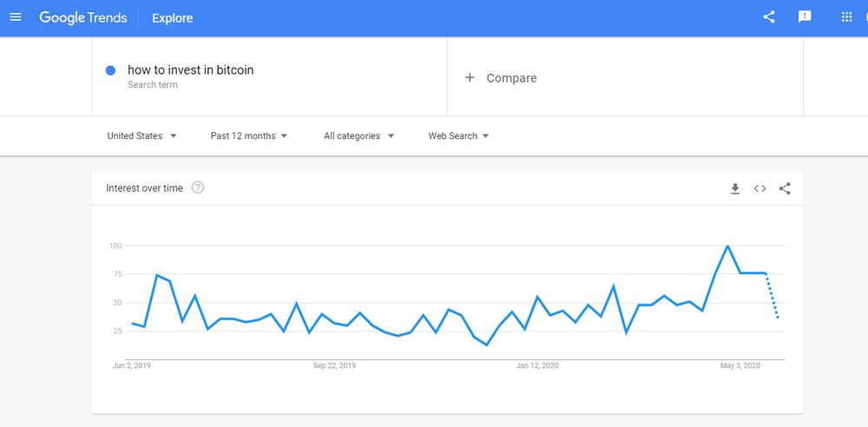The height and width of the screenshot is (427, 868).
Task: Expand the United States region dropdown
Action: 141,136
